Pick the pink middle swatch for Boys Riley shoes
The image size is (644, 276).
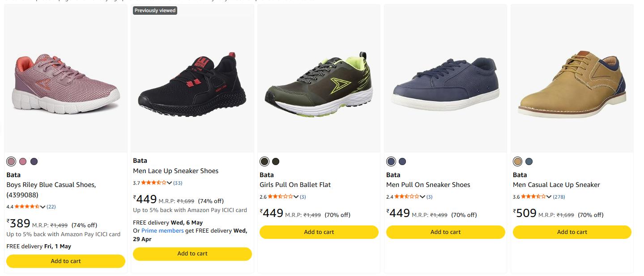point(23,161)
